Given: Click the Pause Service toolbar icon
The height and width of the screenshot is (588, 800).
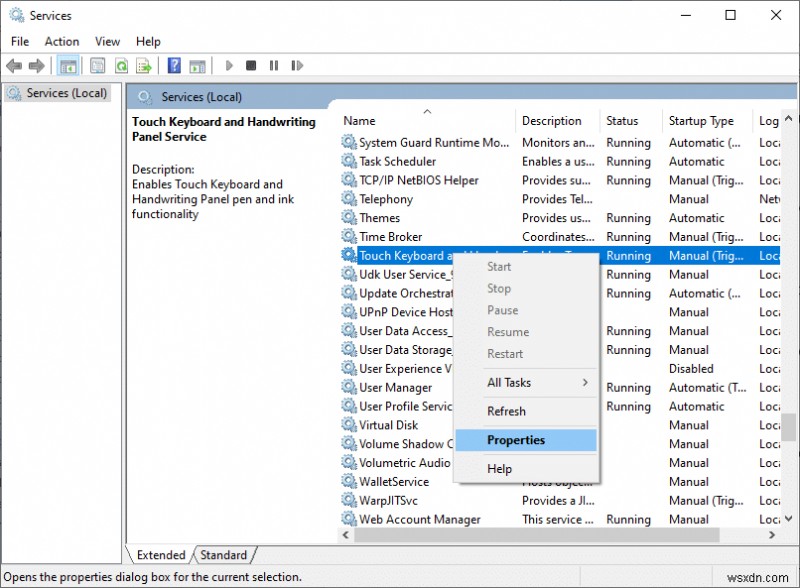Looking at the screenshot, I should coord(273,66).
